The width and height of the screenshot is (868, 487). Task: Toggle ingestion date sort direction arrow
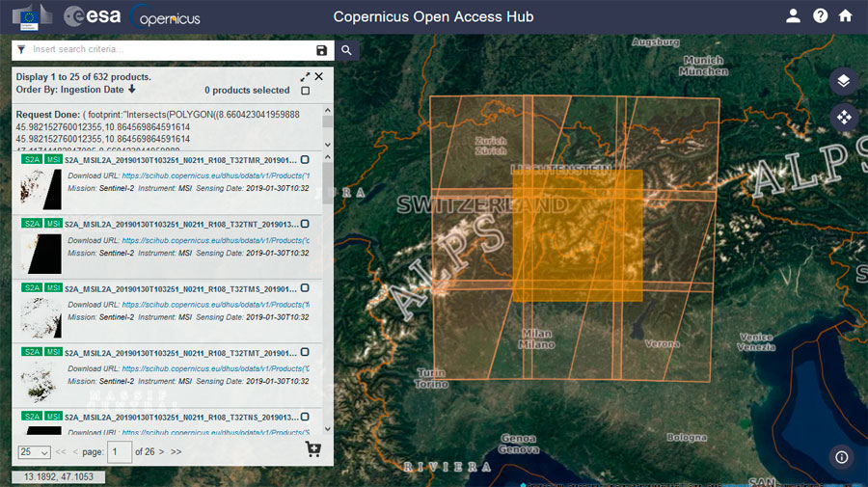[132, 89]
